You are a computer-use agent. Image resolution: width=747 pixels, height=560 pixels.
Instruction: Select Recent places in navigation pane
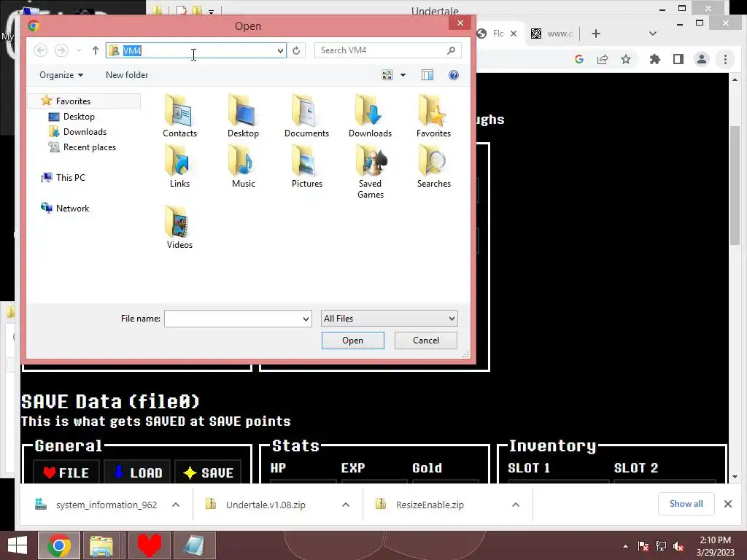[90, 147]
